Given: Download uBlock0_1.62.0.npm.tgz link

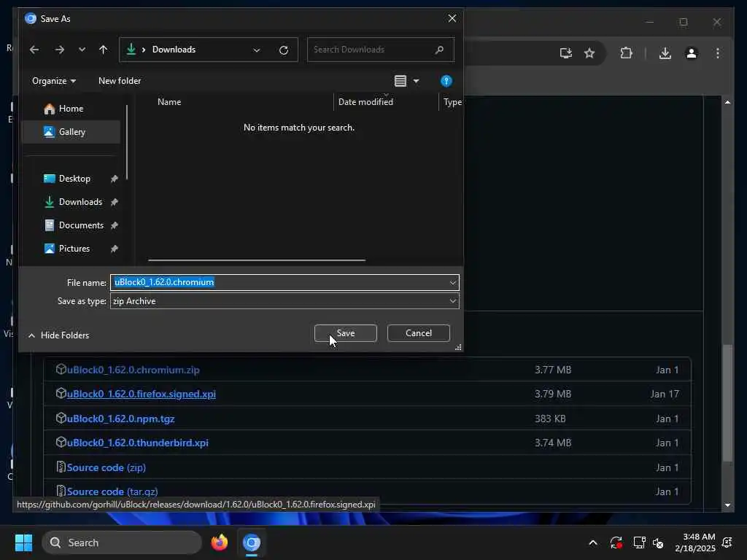Looking at the screenshot, I should click(120, 419).
